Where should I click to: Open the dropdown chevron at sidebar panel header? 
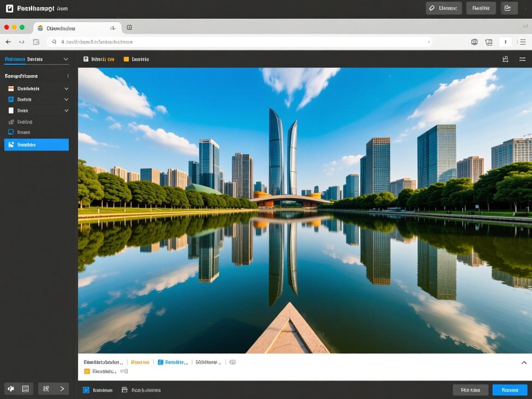[x=66, y=59]
